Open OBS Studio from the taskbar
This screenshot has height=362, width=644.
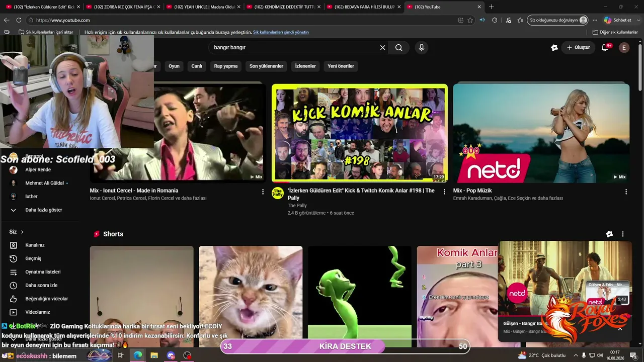coord(187,355)
